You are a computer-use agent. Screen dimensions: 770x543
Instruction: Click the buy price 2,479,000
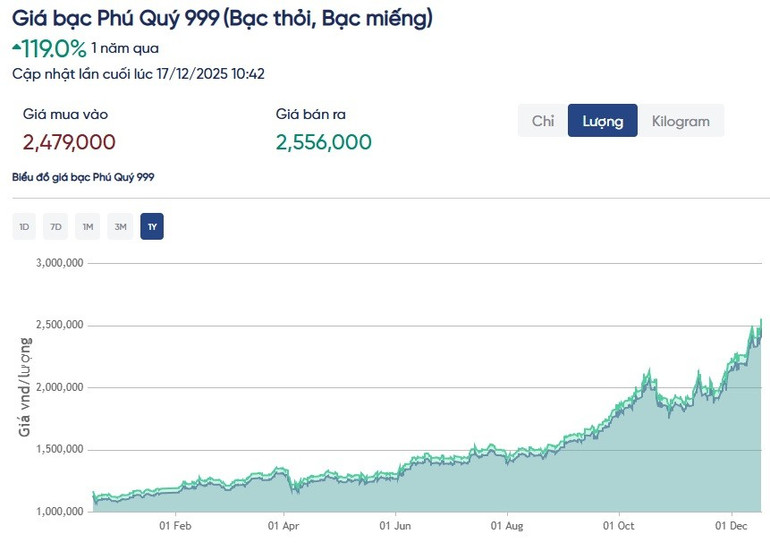pyautogui.click(x=69, y=142)
